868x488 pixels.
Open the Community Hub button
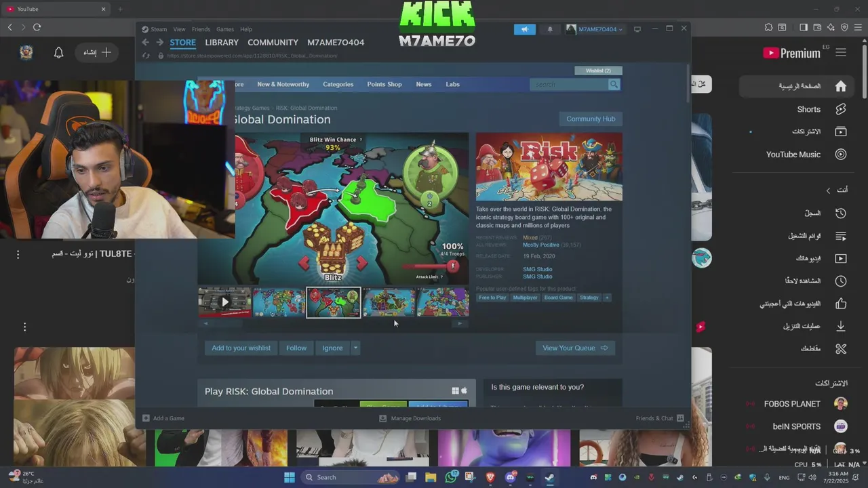click(591, 119)
